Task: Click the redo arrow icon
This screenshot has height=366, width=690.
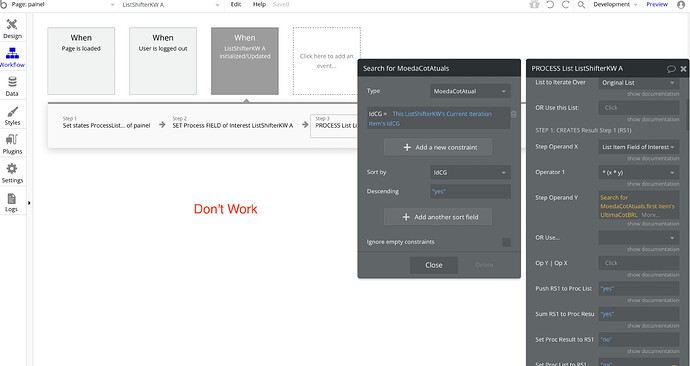Action: click(565, 4)
